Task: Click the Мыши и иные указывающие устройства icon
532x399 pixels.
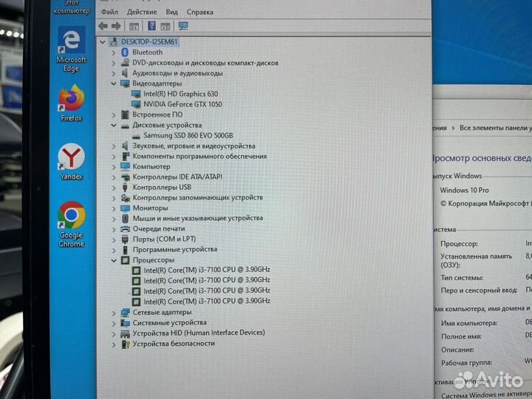Action: [x=125, y=219]
